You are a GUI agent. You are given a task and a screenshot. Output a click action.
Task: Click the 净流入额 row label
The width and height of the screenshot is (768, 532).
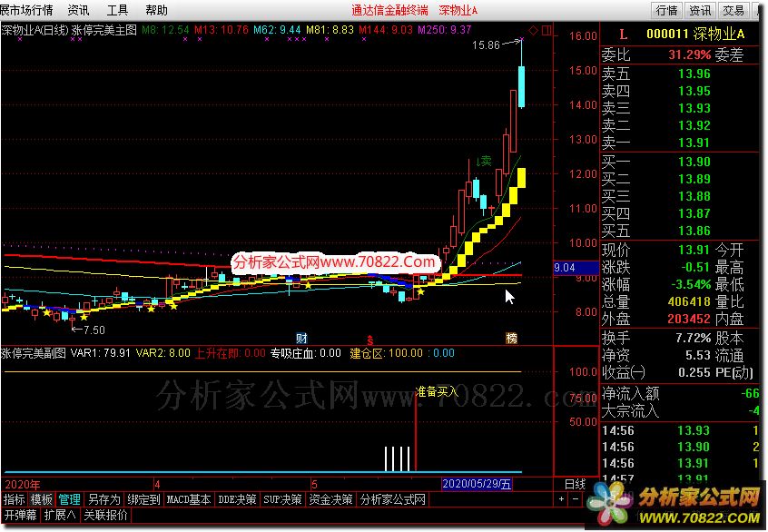[x=630, y=393]
